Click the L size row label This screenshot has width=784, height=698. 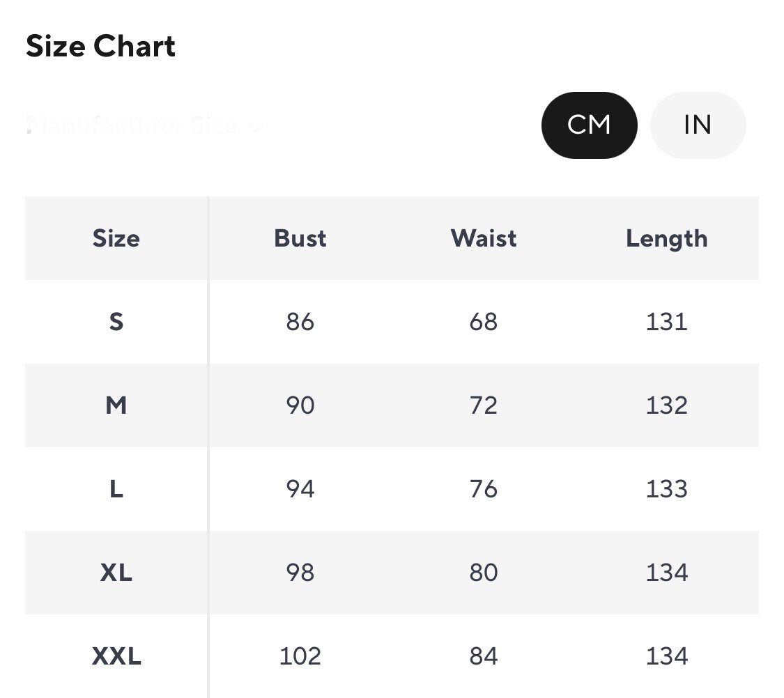[x=116, y=489]
